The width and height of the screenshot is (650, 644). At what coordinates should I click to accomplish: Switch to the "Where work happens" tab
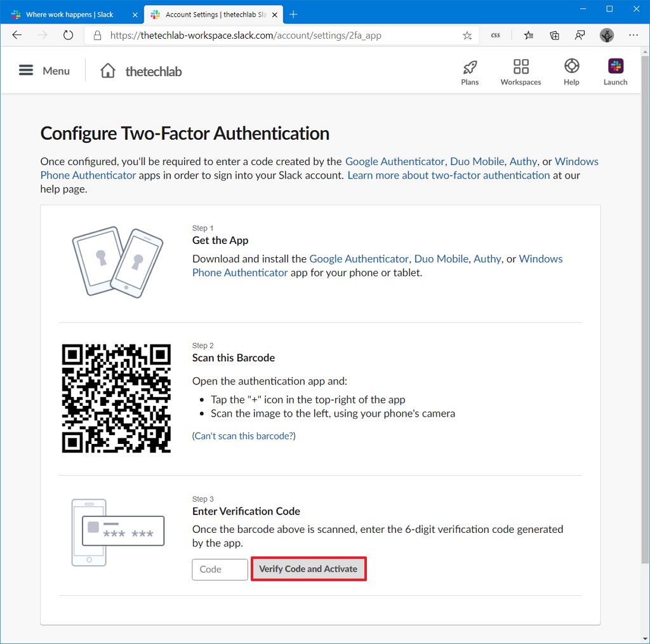click(69, 15)
